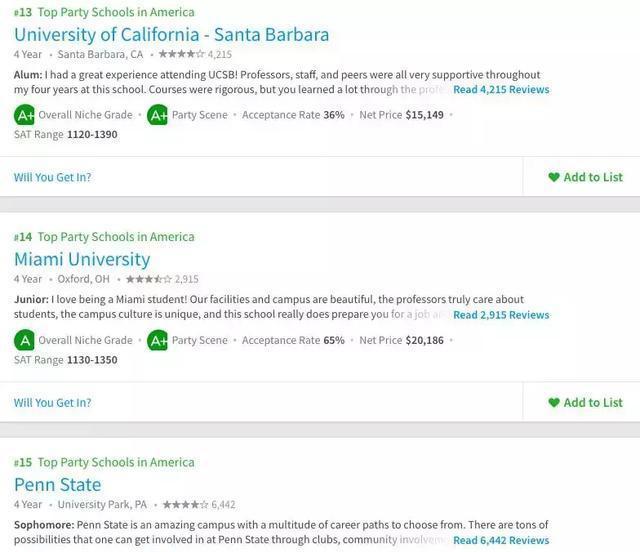Click the heart icon in UCSB's Add to List
The width and height of the screenshot is (640, 552).
(x=554, y=177)
